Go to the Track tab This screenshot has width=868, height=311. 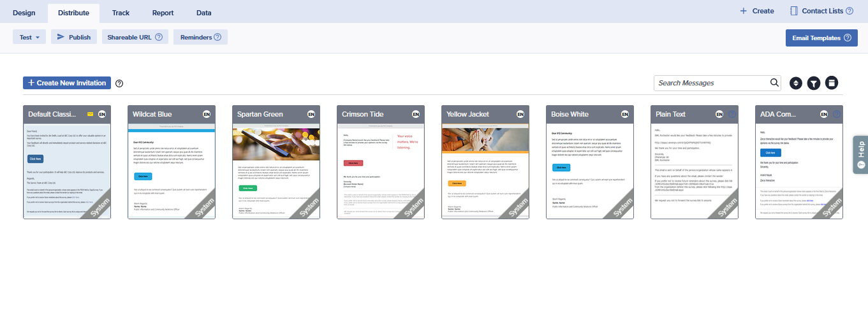[x=121, y=11]
